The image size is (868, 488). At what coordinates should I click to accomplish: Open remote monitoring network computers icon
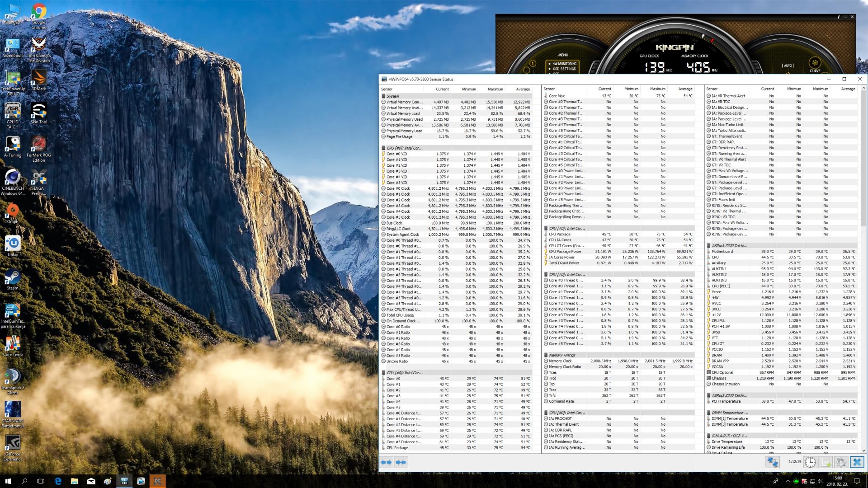point(772,462)
